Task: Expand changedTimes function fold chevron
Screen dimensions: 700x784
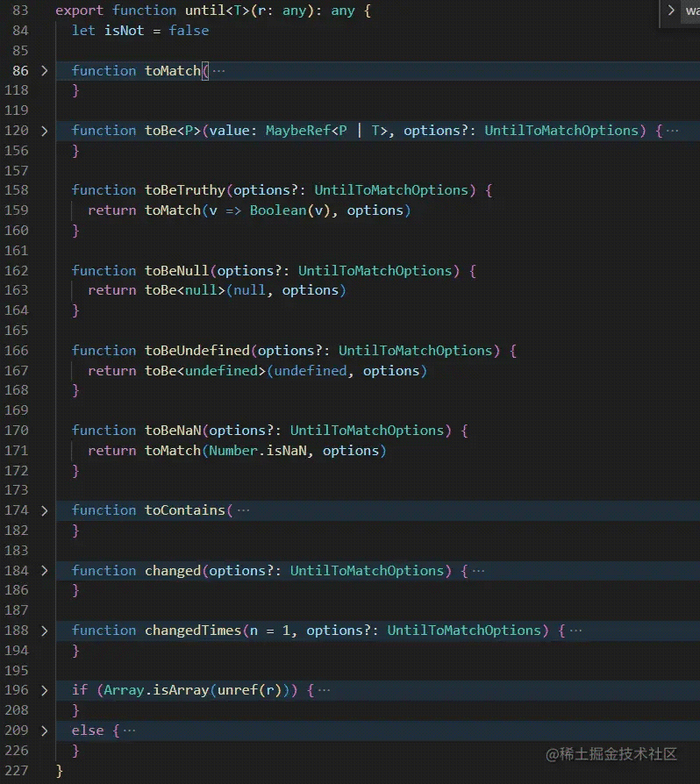Action: pyautogui.click(x=45, y=631)
